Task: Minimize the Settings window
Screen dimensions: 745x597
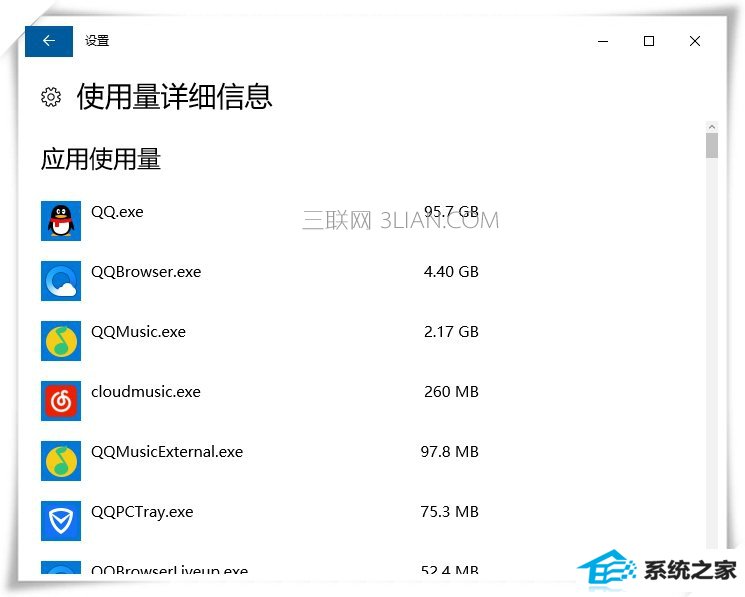Action: tap(603, 41)
